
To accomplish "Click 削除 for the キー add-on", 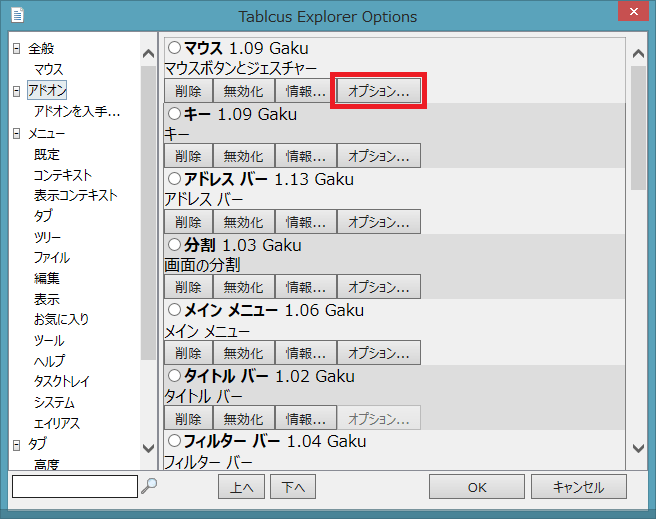I will (188, 156).
